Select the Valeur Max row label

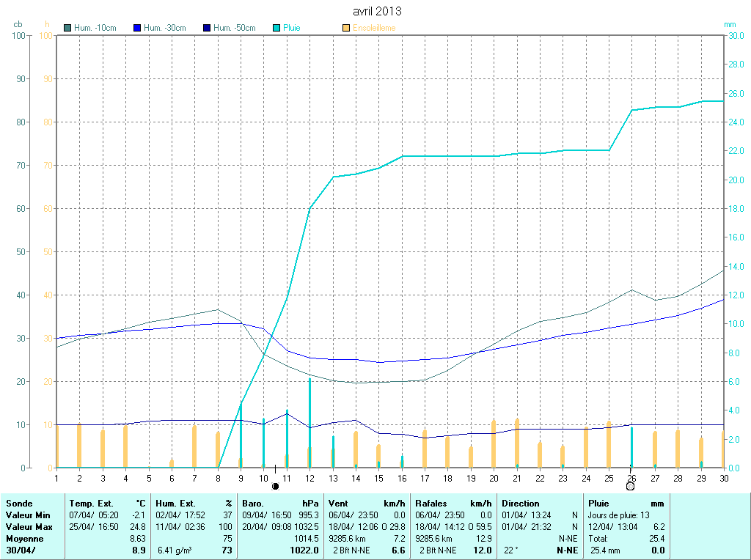point(28,527)
